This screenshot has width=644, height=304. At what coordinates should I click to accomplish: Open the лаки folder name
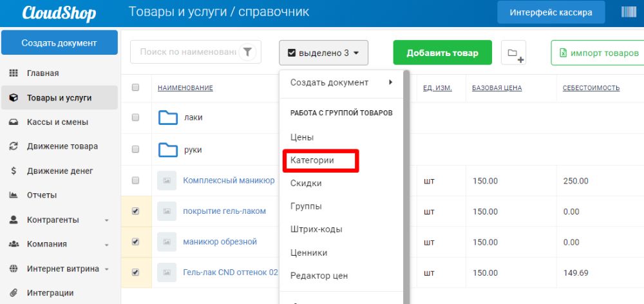[x=193, y=117]
